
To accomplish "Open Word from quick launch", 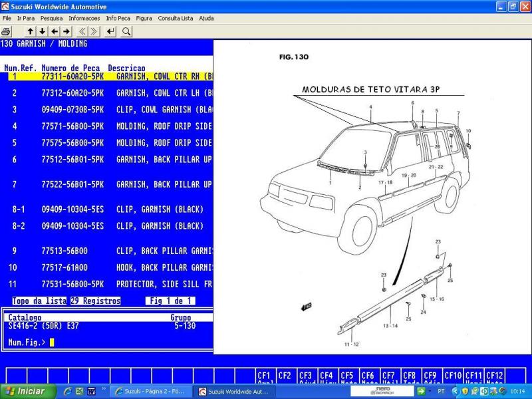I will tap(91, 392).
